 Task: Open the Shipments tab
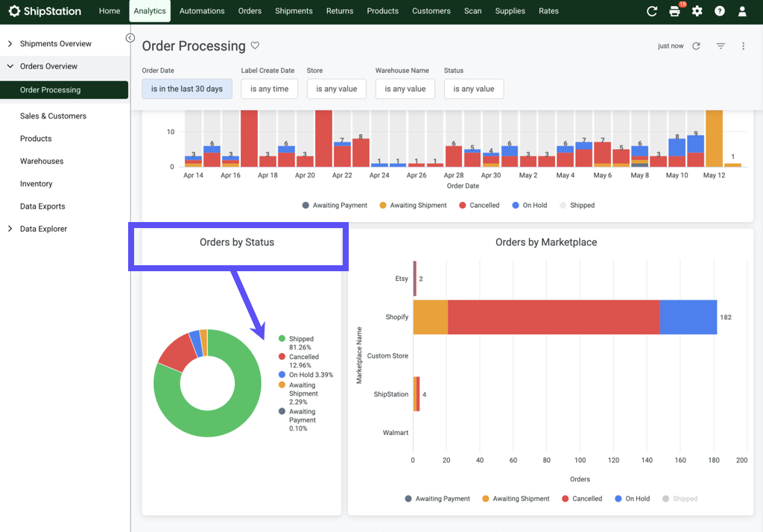(294, 10)
